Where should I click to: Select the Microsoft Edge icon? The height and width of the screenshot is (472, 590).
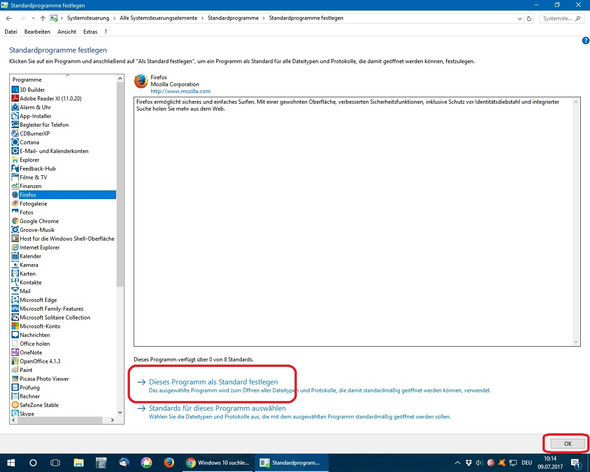tap(15, 300)
